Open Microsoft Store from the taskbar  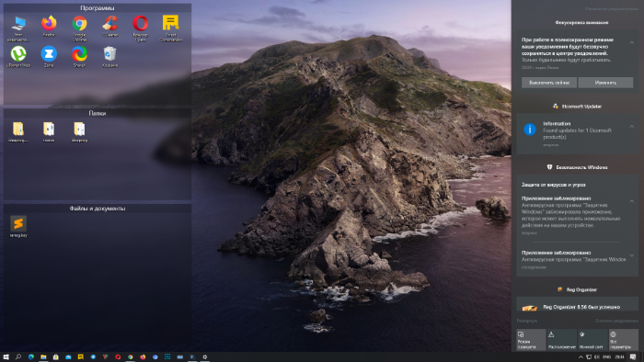tap(55, 357)
